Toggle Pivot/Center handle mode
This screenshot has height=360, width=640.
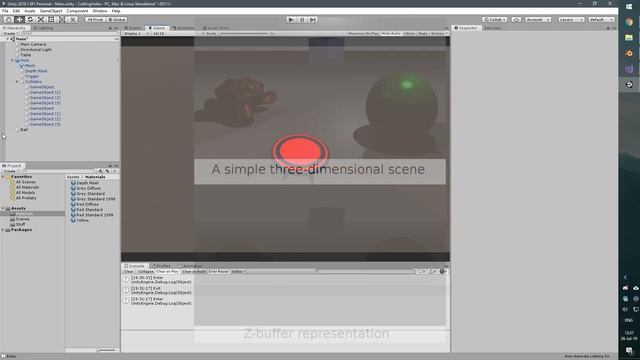(95, 19)
